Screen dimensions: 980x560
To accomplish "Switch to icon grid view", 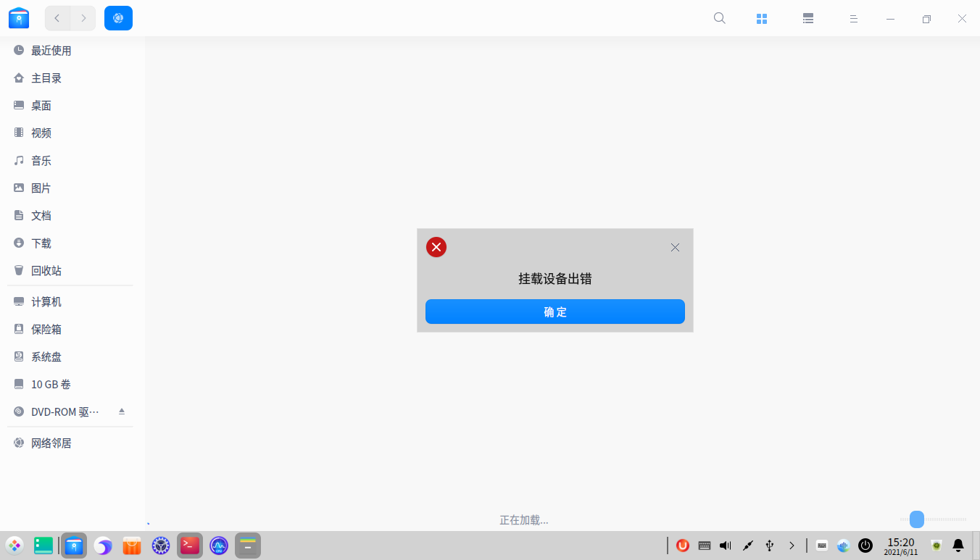I will click(x=762, y=19).
